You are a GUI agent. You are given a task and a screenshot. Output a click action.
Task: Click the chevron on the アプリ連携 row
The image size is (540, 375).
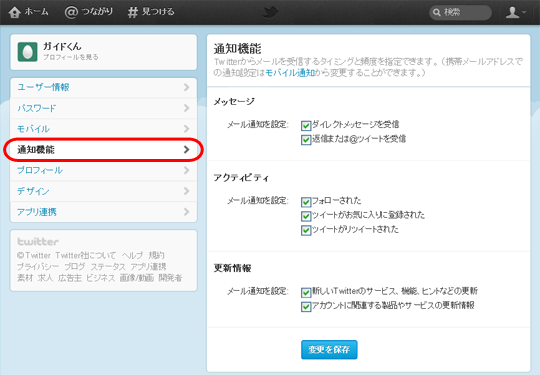point(187,212)
